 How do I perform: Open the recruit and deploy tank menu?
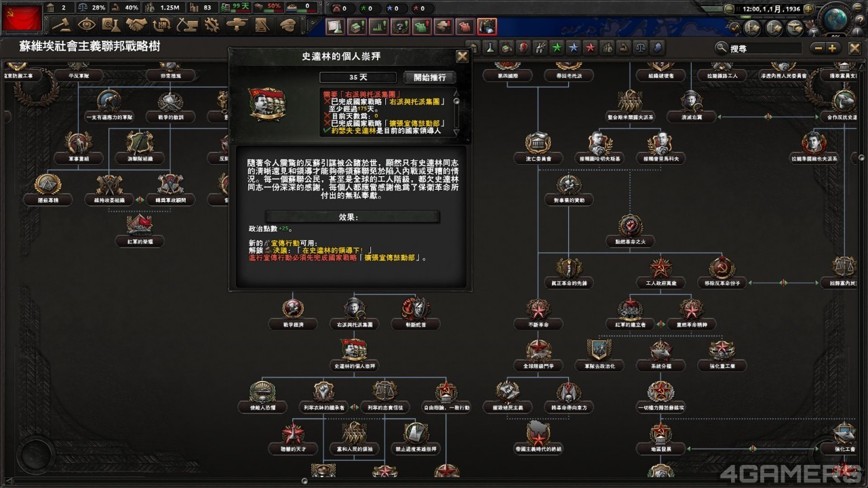[237, 25]
